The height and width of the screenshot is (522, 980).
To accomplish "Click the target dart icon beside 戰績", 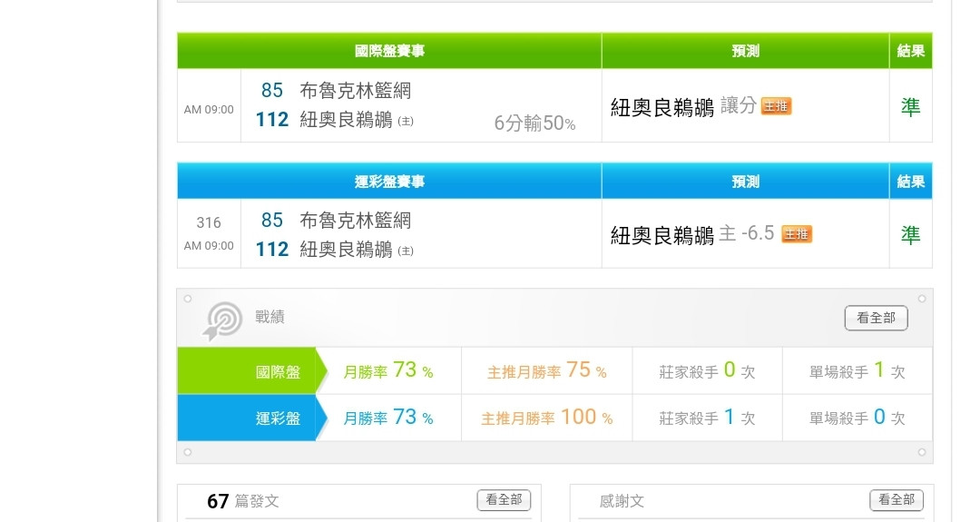I will pyautogui.click(x=222, y=320).
